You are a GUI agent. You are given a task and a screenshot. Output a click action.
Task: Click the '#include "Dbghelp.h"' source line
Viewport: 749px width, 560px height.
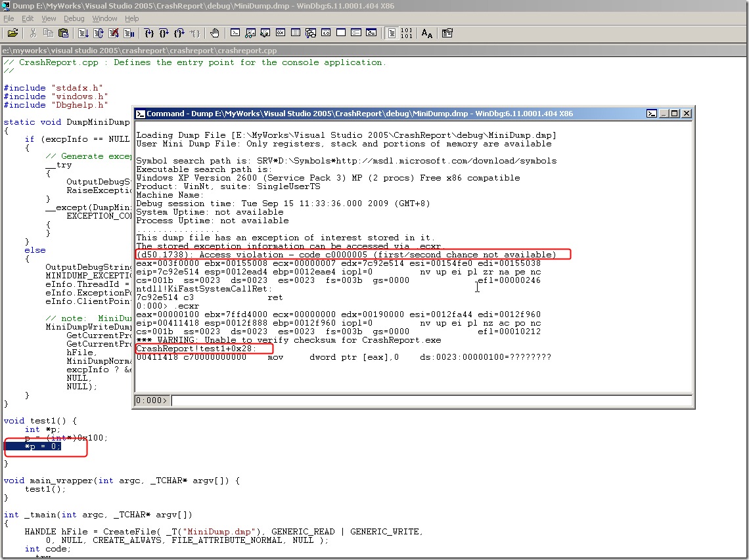[56, 105]
